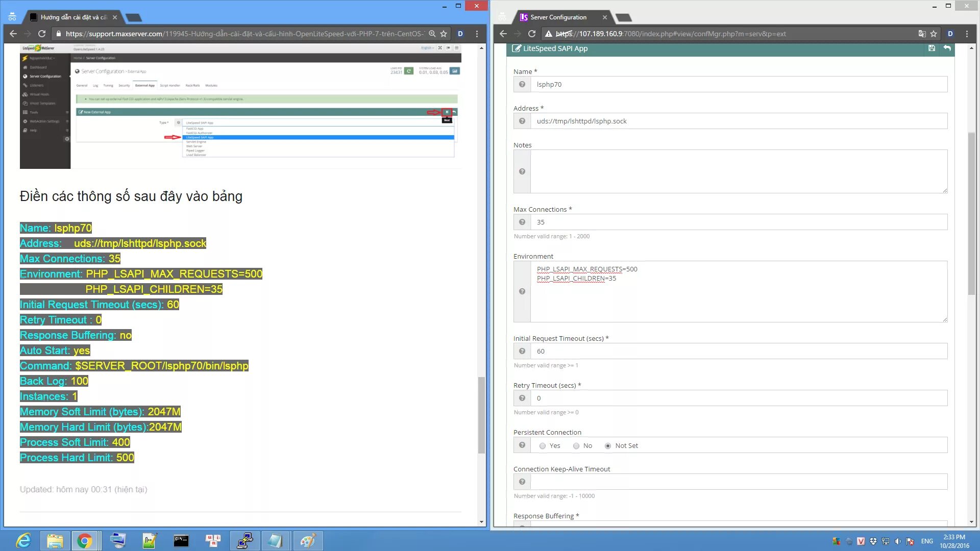
Task: Click help icon next to Name field
Action: click(522, 85)
